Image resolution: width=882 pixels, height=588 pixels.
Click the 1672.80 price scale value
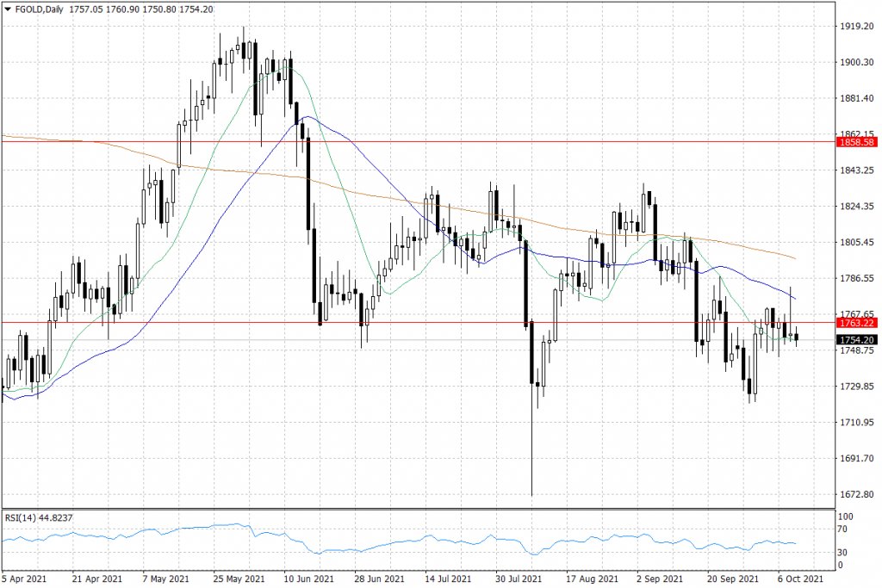(x=857, y=494)
